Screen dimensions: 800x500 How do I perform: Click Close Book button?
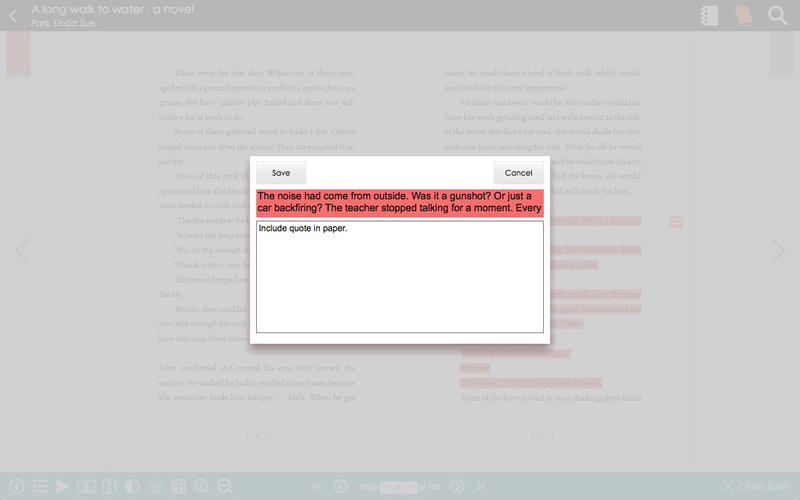point(756,486)
